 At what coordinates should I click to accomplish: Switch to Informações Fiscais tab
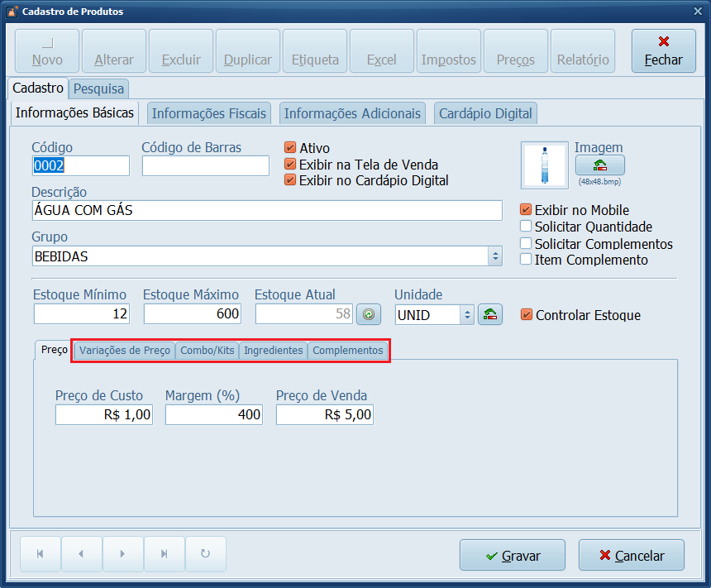[209, 113]
